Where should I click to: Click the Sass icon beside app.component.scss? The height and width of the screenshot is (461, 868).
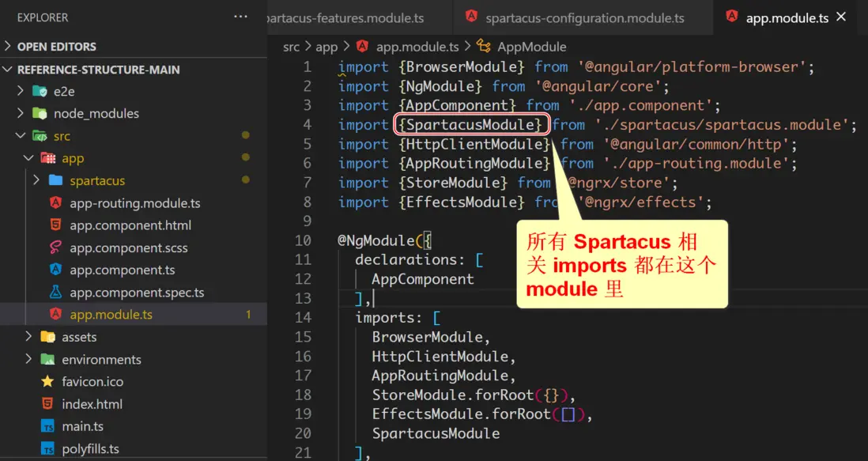coord(55,248)
